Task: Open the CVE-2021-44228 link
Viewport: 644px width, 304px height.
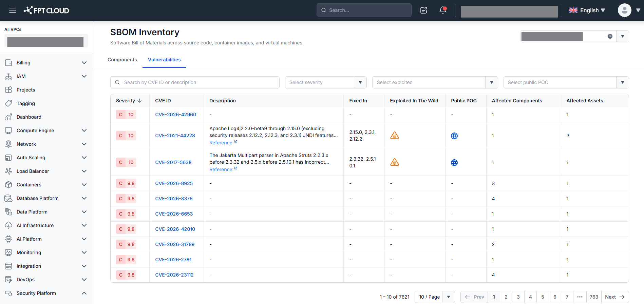Action: coord(175,136)
